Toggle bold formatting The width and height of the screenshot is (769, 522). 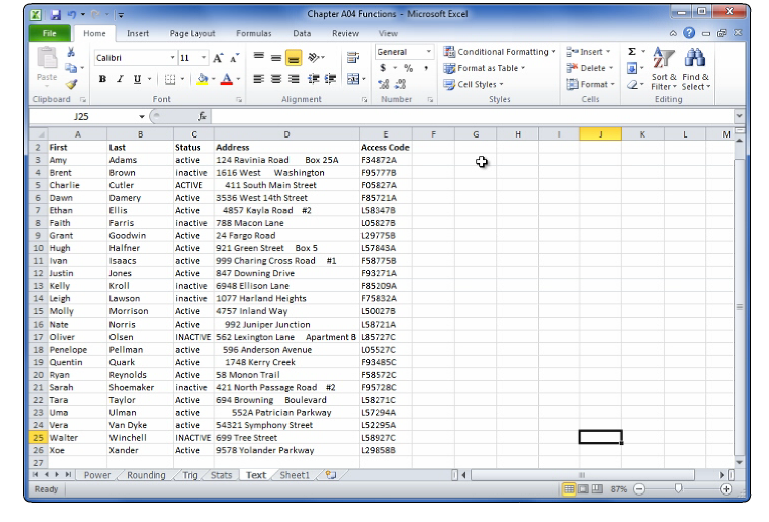tap(102, 79)
